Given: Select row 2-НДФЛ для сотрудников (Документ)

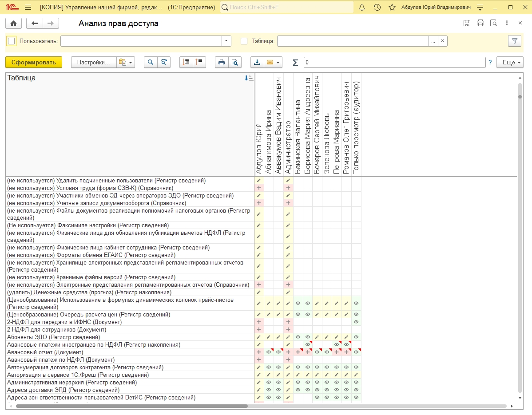Looking at the screenshot, I should pos(130,329).
